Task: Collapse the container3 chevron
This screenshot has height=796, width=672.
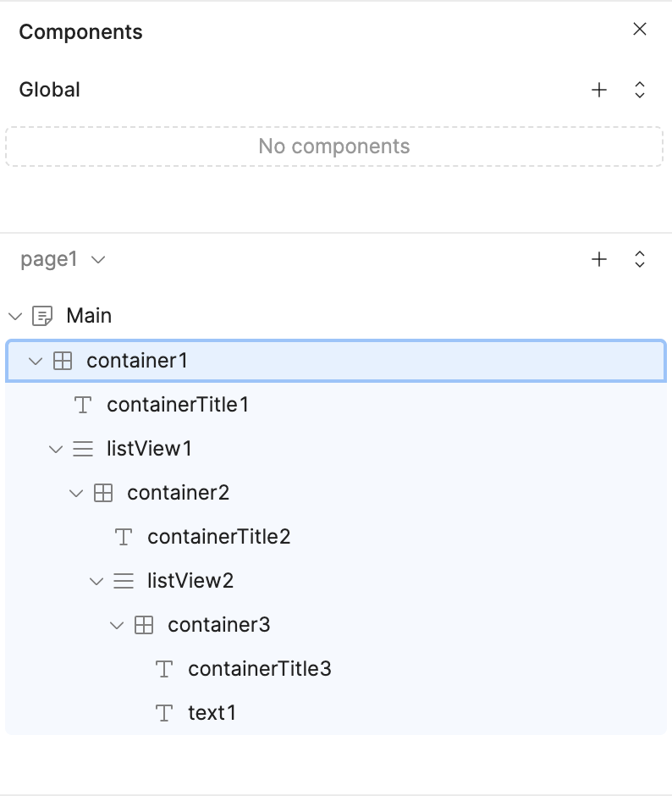Action: 117,625
